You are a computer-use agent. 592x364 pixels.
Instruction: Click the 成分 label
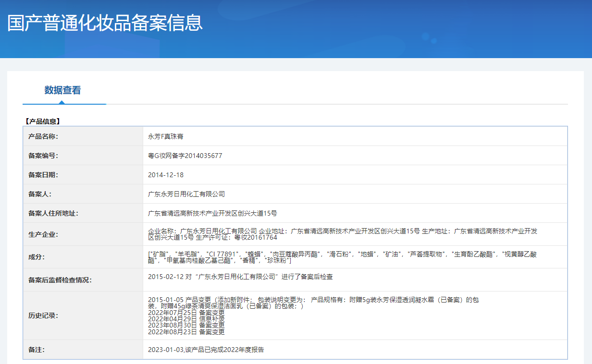37,257
